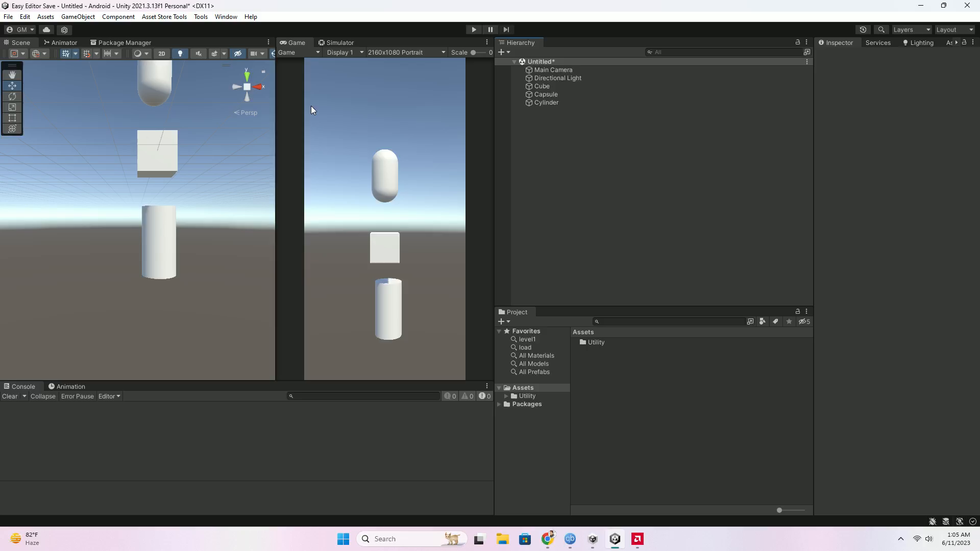This screenshot has height=551, width=980.
Task: Open Editor dropdown in Console
Action: click(109, 396)
